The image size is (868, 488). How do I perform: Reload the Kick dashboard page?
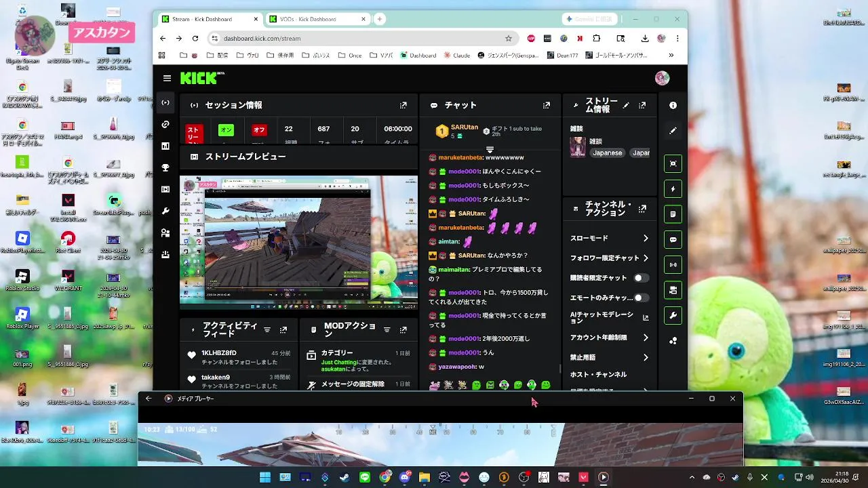pyautogui.click(x=195, y=39)
